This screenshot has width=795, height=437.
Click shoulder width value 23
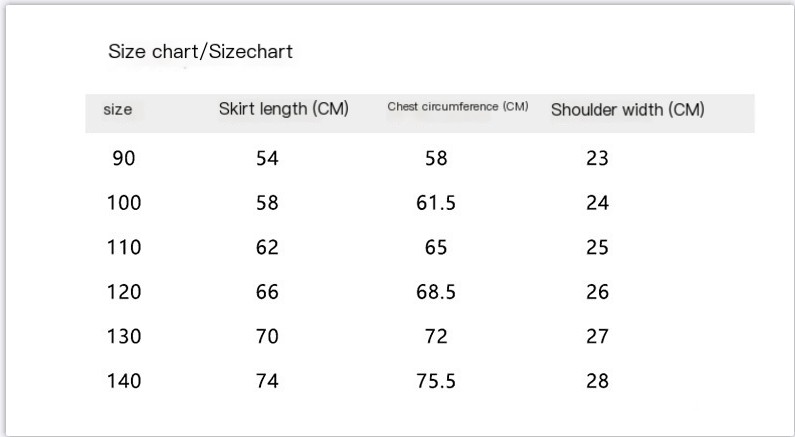click(x=597, y=158)
